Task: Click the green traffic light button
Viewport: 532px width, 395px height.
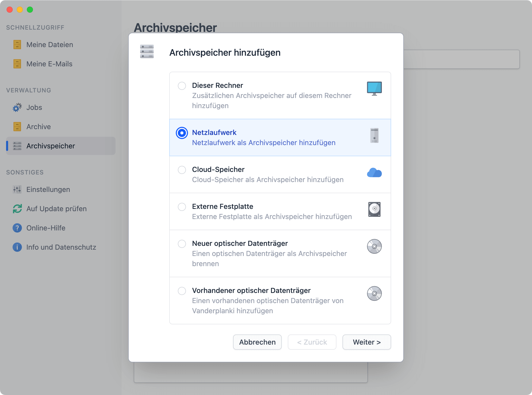Action: [30, 10]
